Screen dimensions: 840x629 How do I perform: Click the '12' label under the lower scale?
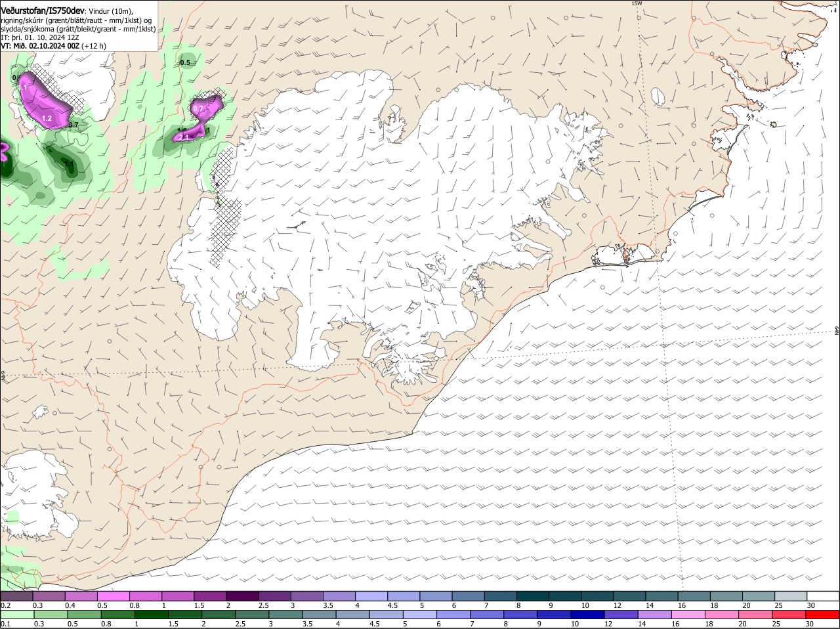[609, 624]
